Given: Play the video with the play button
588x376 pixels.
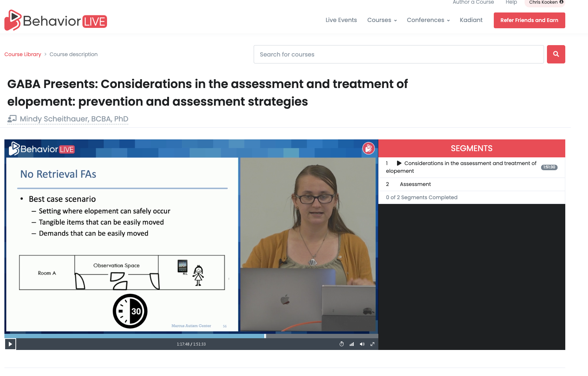Looking at the screenshot, I should click(x=10, y=344).
